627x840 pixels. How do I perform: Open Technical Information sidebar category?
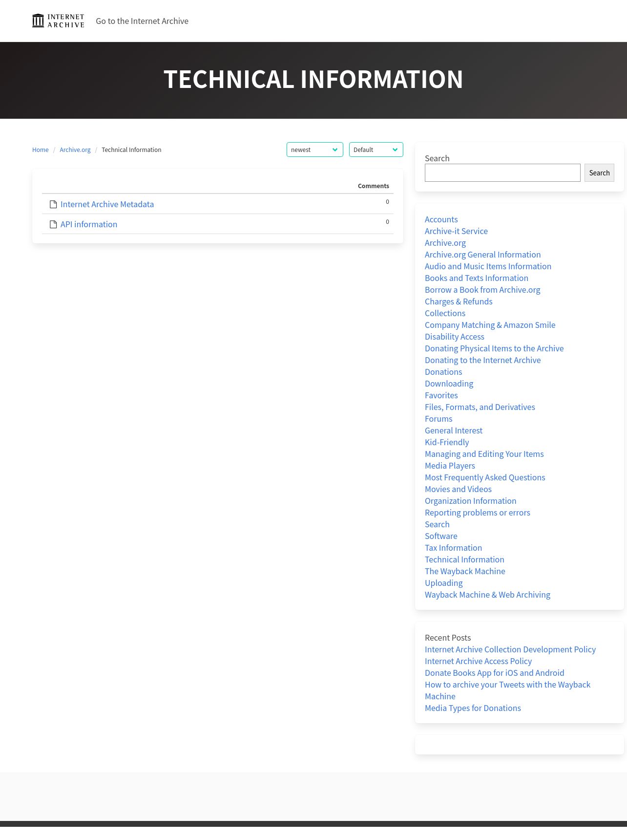(464, 560)
